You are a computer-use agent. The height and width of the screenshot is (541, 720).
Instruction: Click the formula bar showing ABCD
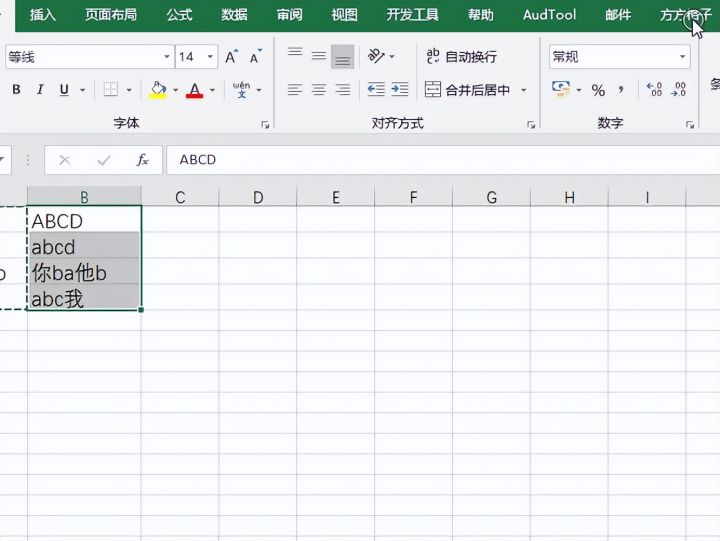tap(443, 160)
